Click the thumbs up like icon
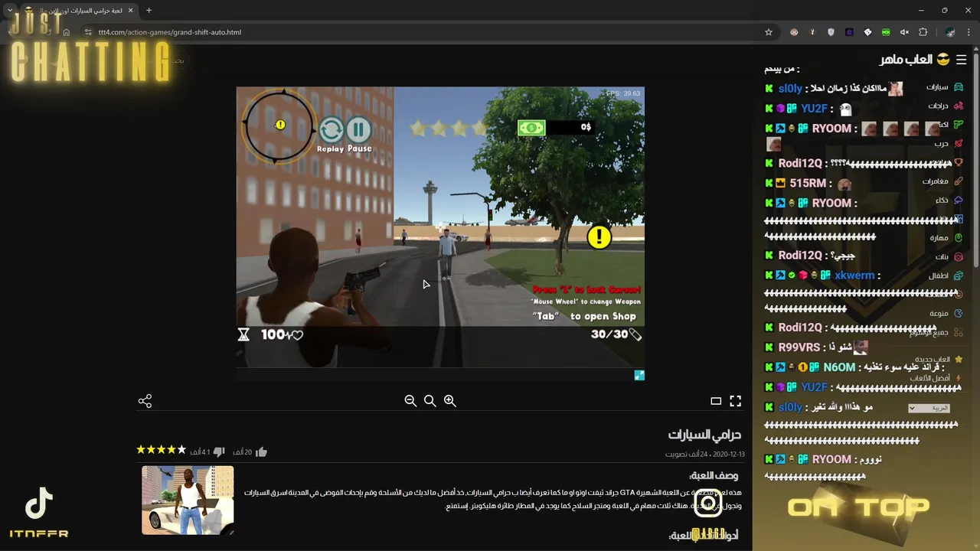980x551 pixels. coord(261,452)
